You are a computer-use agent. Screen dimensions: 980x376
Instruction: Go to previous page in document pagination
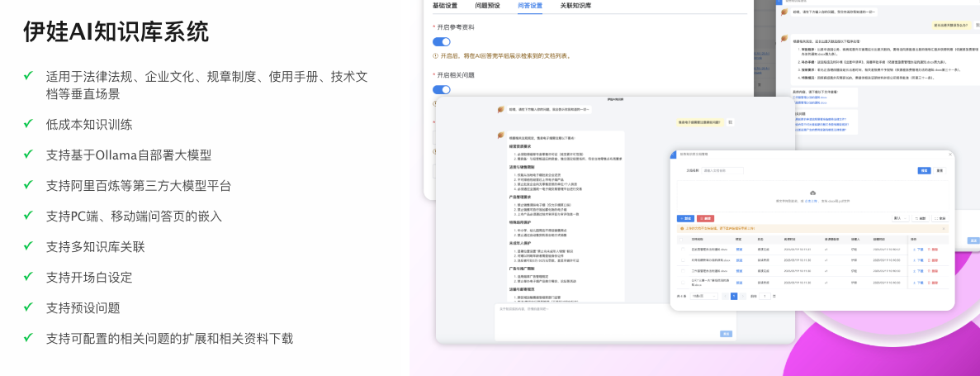click(725, 296)
